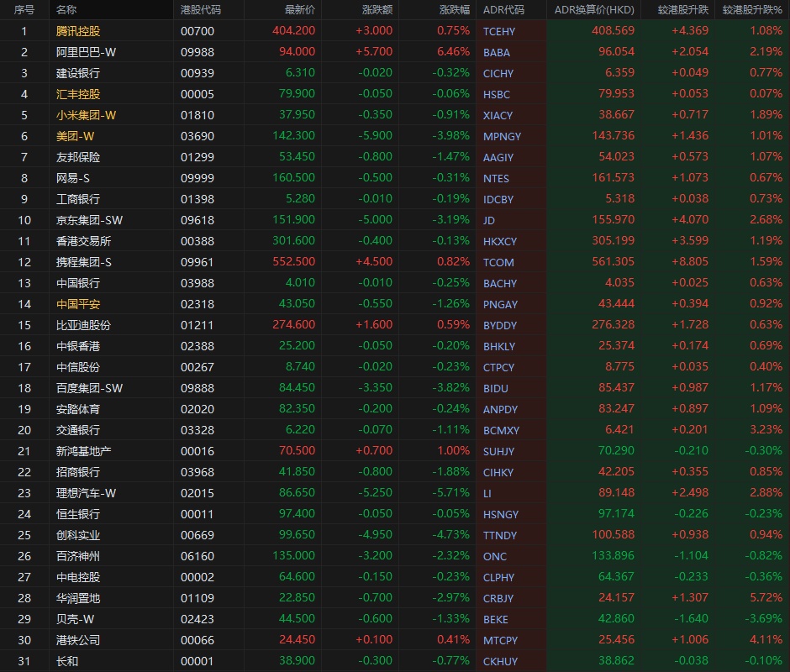
Task: Select 创科实业 in the list
Action: [78, 535]
